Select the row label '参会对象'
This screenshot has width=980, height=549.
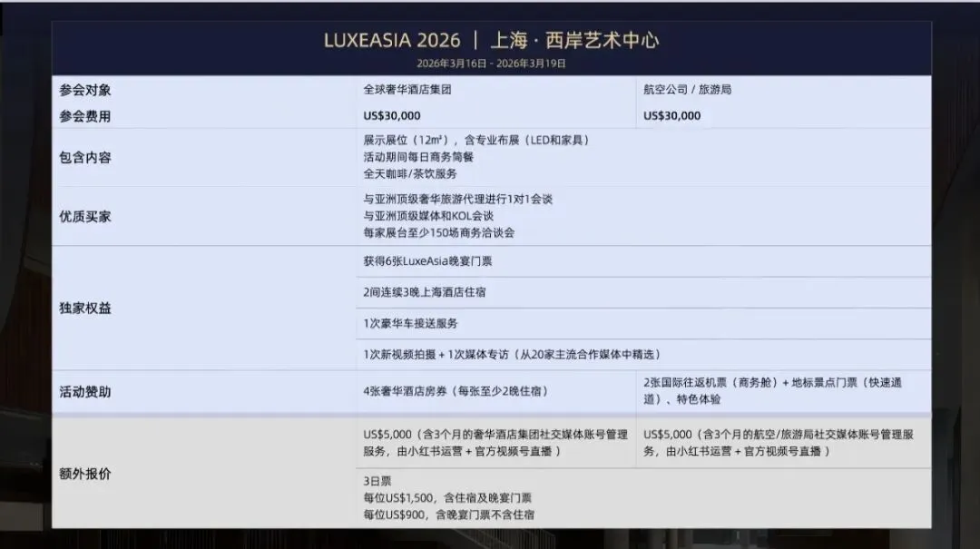coord(85,90)
